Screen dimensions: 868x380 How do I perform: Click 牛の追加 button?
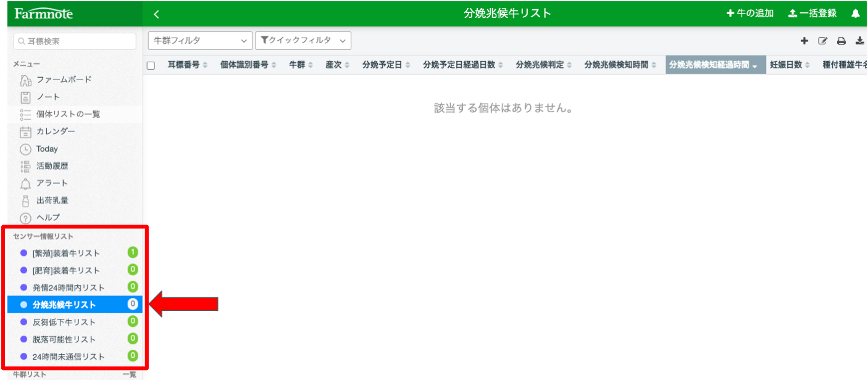coord(750,14)
